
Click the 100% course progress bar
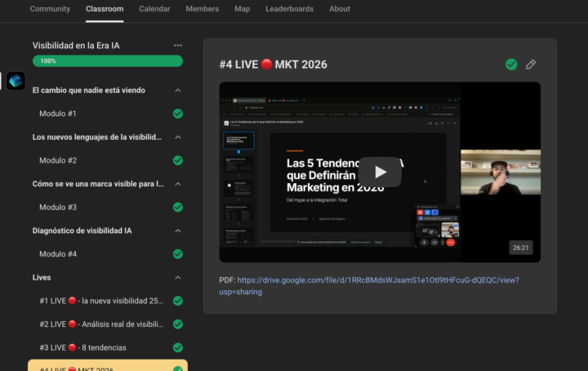click(107, 61)
